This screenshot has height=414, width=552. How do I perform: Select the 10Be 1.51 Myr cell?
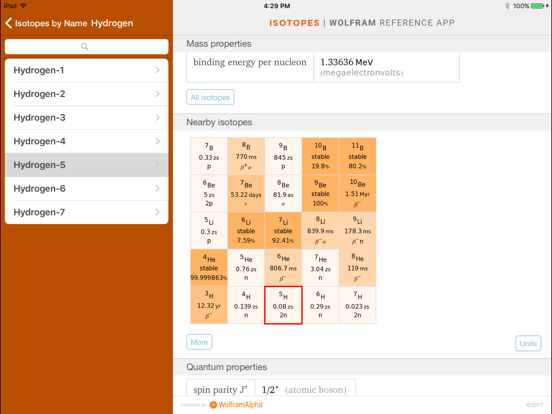pos(357,193)
